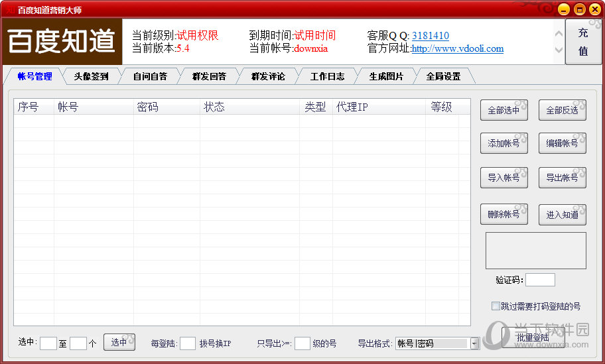Click the 验证码 input field
Image resolution: width=605 pixels, height=364 pixels.
[540, 280]
